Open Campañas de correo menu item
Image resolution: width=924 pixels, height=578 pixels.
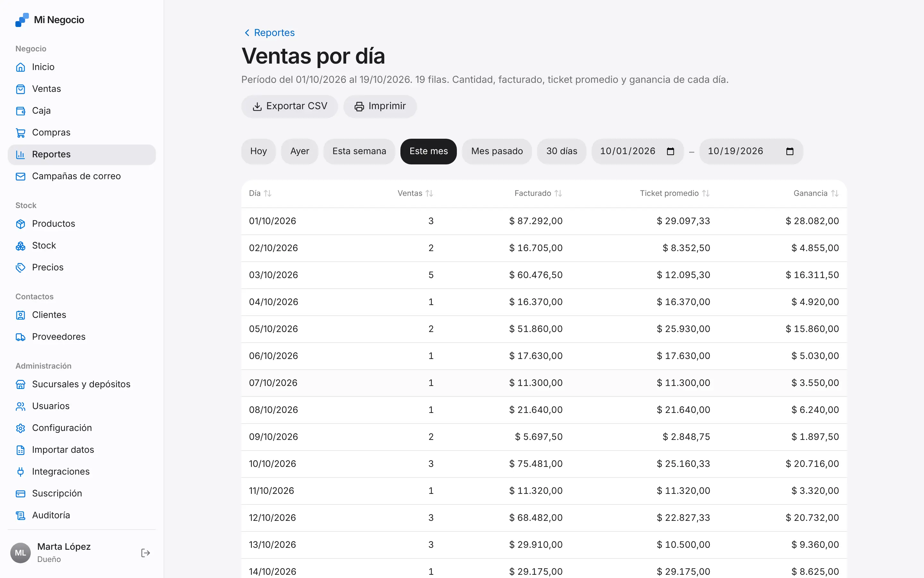click(82, 176)
